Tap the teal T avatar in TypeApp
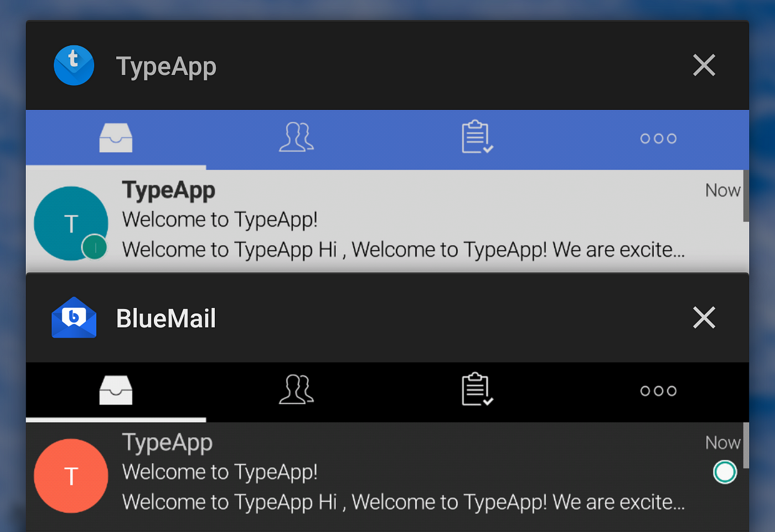This screenshot has width=775, height=532. pos(71,223)
